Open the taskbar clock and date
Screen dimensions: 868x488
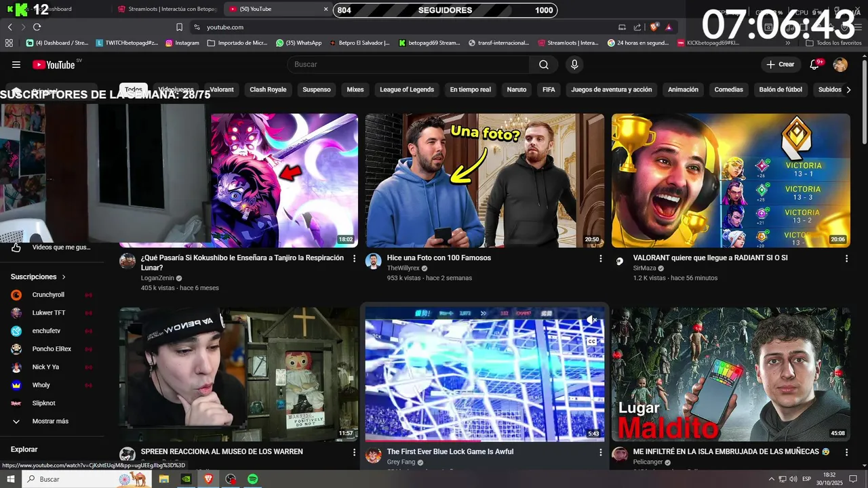(829, 479)
